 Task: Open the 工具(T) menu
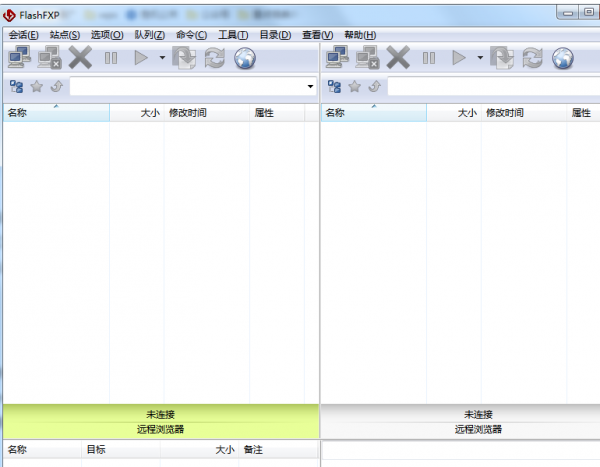[x=233, y=35]
